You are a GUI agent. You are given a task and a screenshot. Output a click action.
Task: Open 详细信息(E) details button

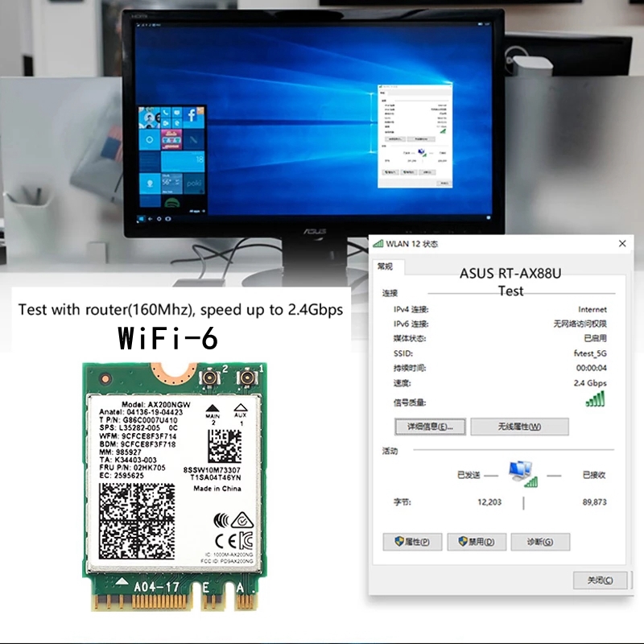(x=431, y=427)
